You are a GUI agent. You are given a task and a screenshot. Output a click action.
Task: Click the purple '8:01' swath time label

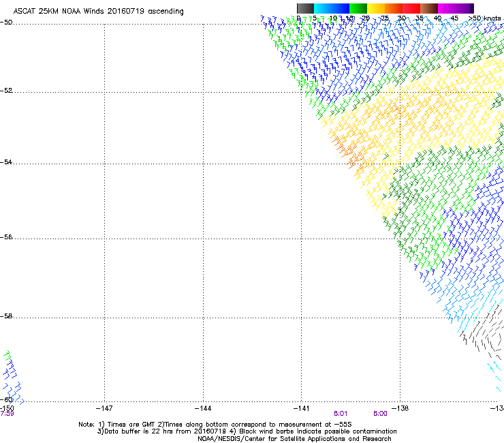pos(341,414)
